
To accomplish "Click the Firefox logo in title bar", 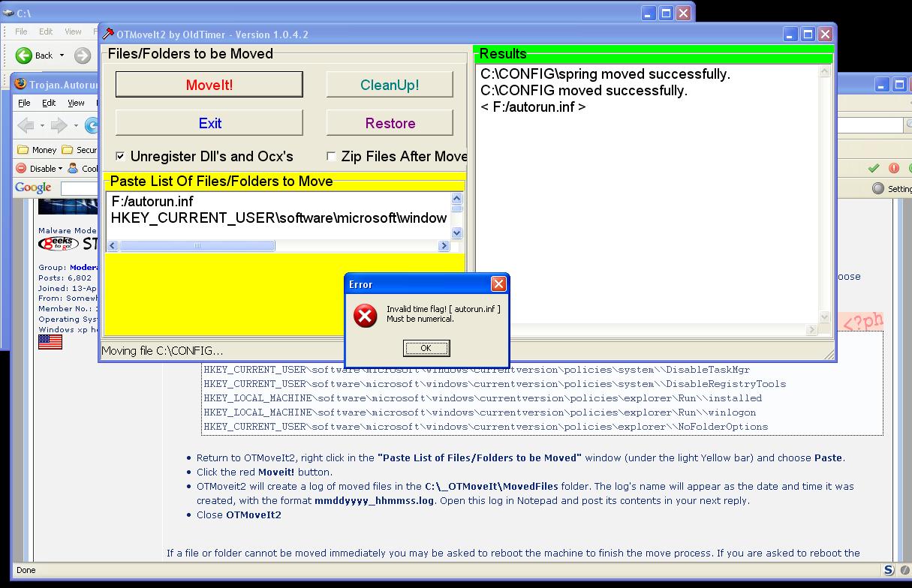I will (20, 85).
